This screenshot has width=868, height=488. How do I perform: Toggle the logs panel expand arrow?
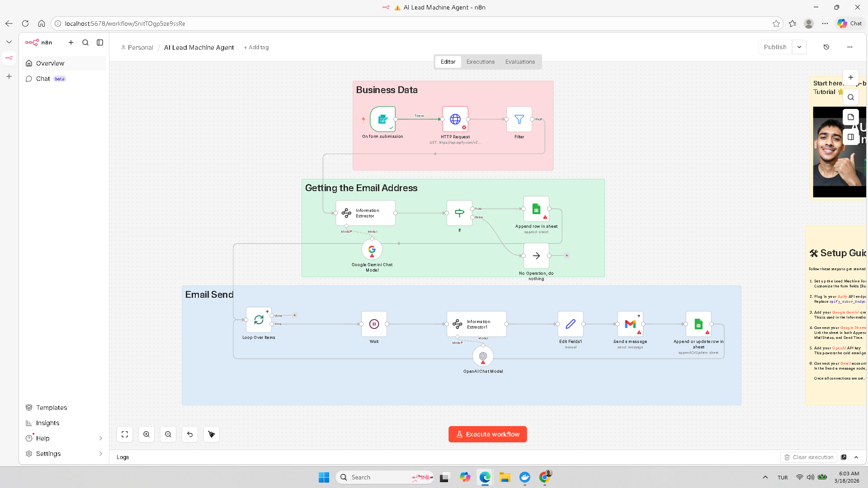856,457
